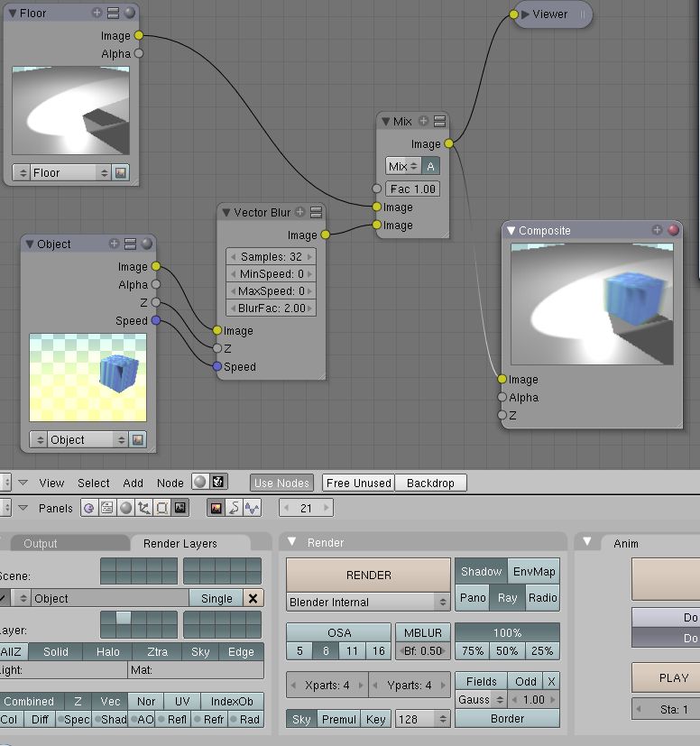Click plus icon on Mix node header
The height and width of the screenshot is (746, 700).
423,121
